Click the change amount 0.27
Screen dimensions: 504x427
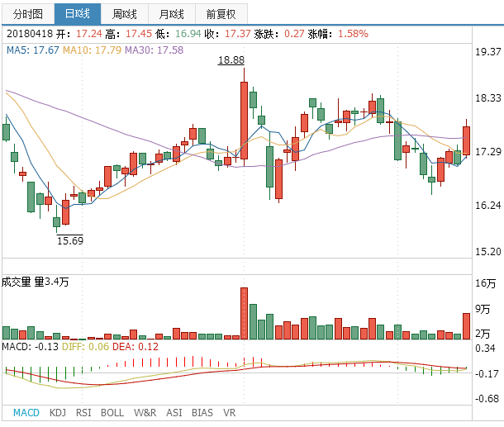click(294, 34)
